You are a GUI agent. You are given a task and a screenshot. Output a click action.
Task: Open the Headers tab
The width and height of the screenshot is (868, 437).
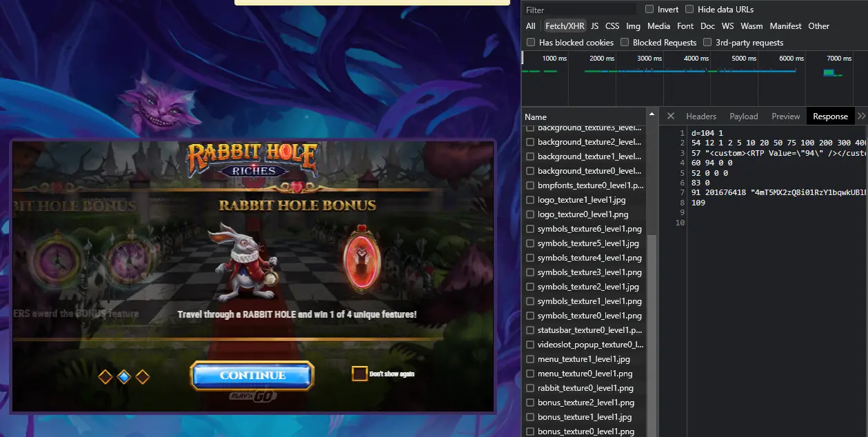coord(701,116)
